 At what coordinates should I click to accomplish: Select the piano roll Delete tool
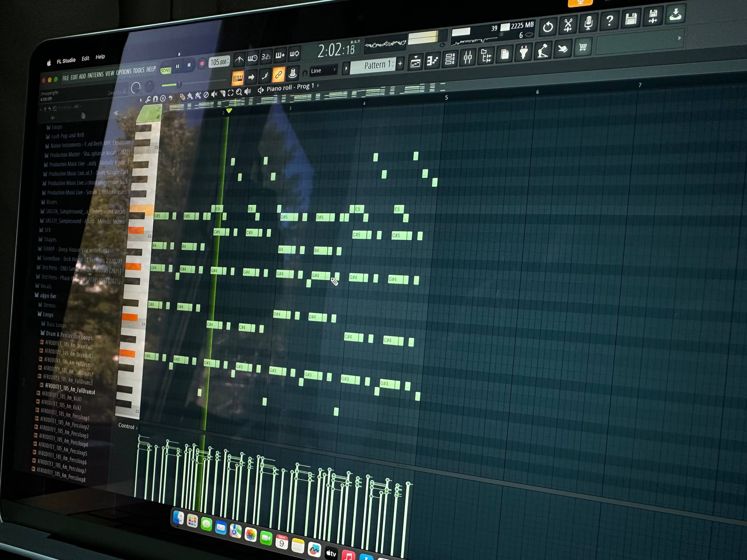(x=206, y=95)
